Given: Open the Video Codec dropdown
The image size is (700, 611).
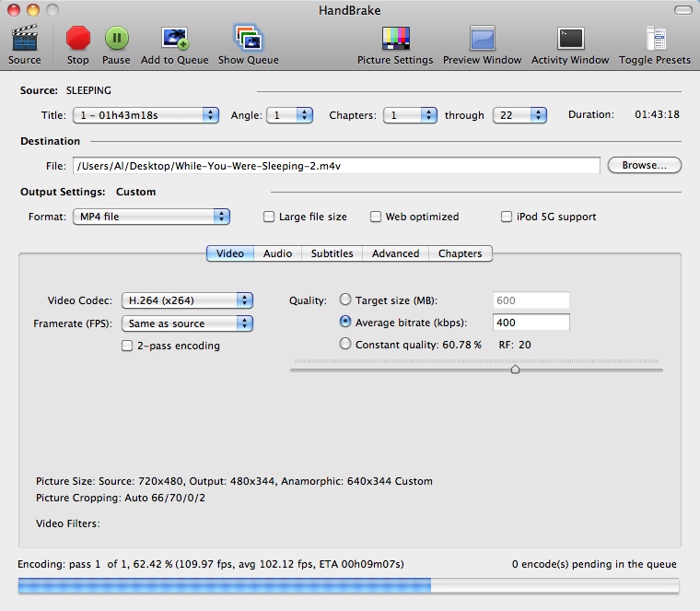Looking at the screenshot, I should coord(187,300).
